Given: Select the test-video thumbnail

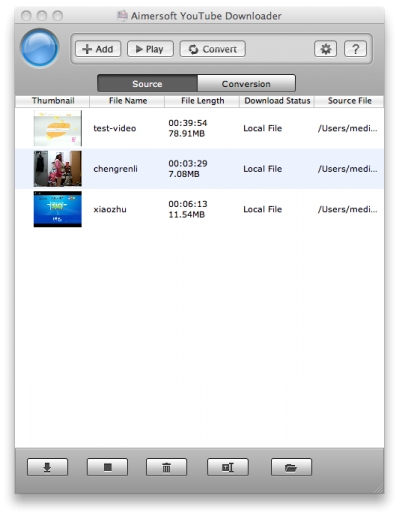Looking at the screenshot, I should pos(58,128).
